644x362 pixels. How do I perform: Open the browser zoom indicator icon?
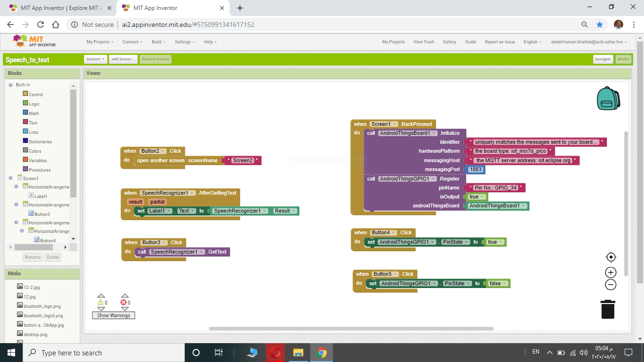585,25
